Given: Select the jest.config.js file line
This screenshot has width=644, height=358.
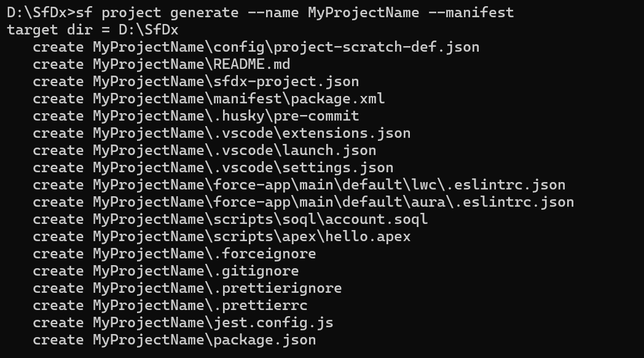Looking at the screenshot, I should click(x=213, y=322).
